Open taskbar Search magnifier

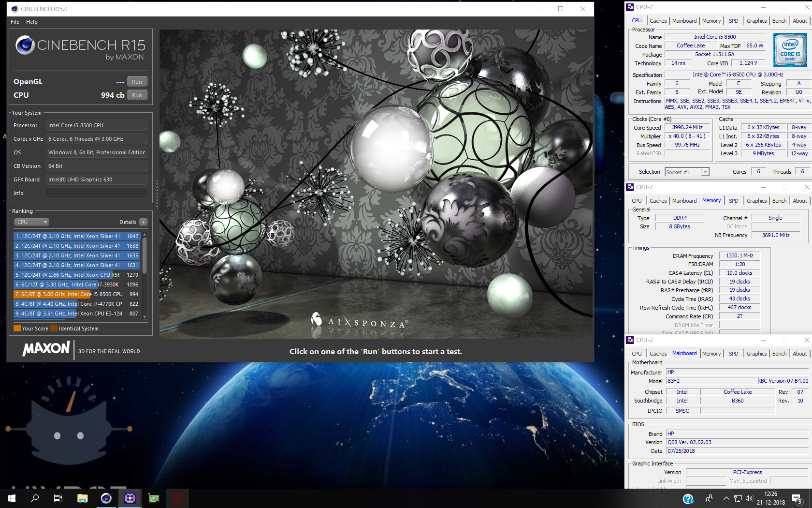[x=35, y=498]
